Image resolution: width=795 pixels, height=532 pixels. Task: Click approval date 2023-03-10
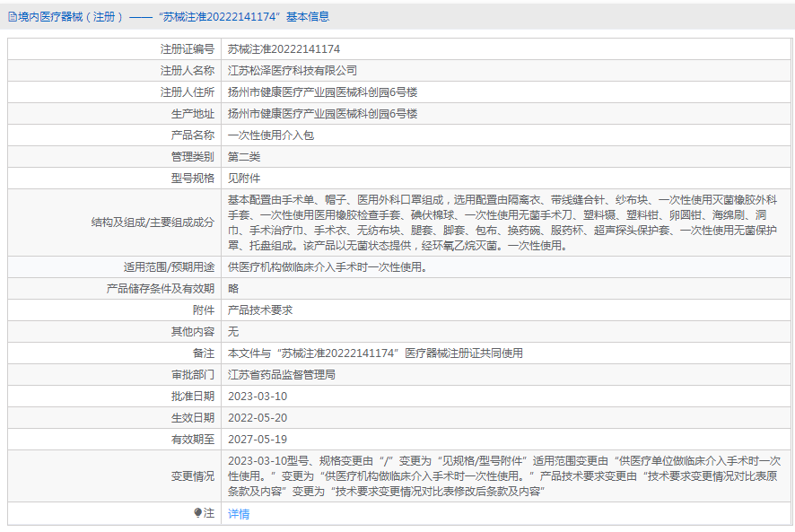tap(258, 397)
